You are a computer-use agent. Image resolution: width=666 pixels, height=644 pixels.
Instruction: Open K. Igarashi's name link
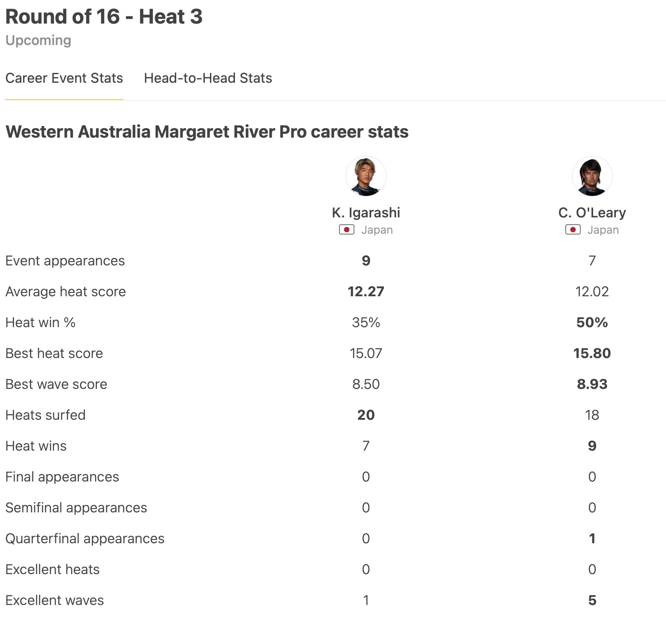tap(366, 213)
